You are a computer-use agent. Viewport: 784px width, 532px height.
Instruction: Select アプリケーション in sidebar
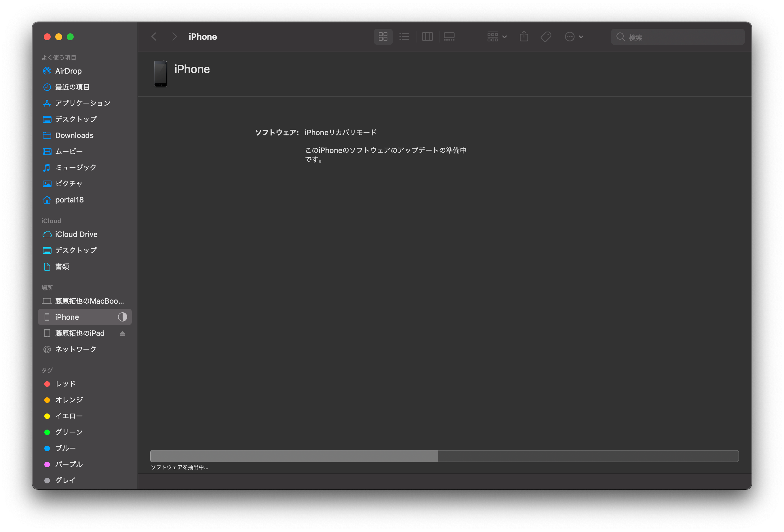(x=83, y=103)
